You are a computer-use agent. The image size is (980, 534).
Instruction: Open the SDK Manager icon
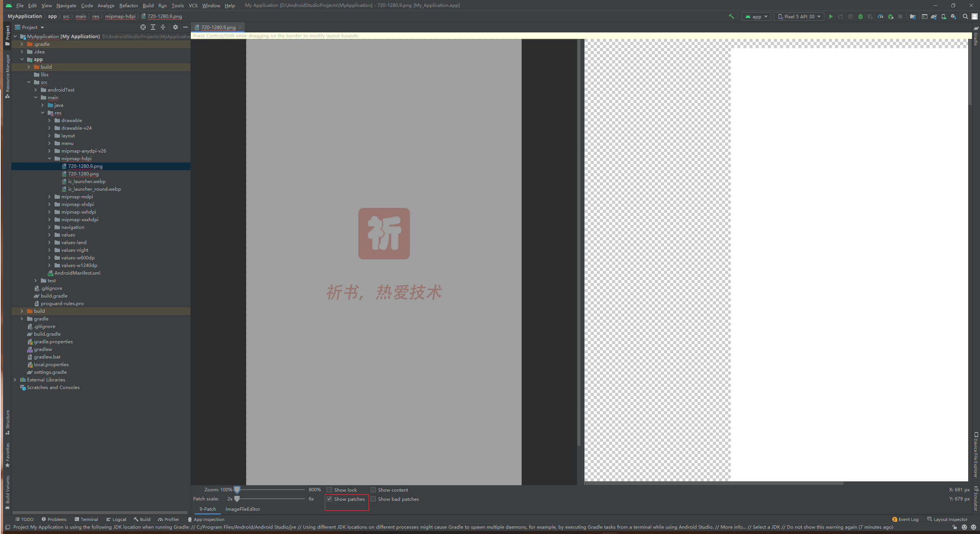[954, 16]
